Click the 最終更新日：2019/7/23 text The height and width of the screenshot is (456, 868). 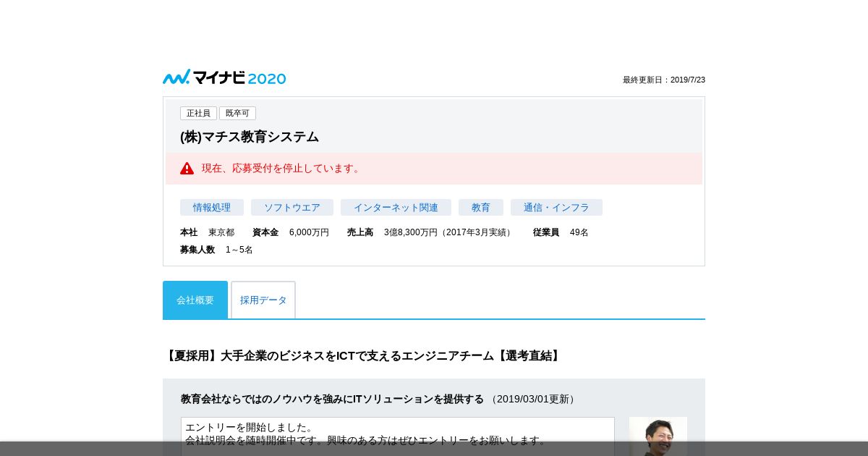664,80
